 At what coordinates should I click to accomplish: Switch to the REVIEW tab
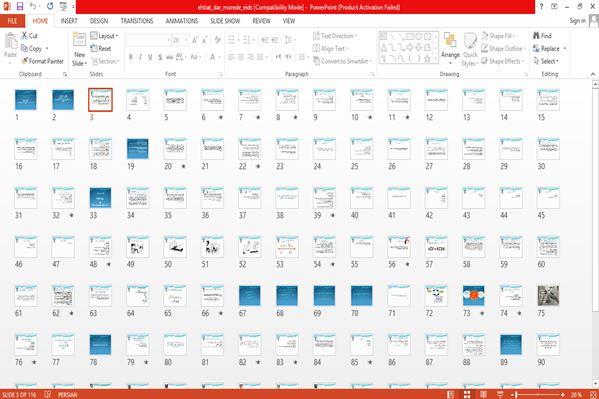tap(262, 21)
